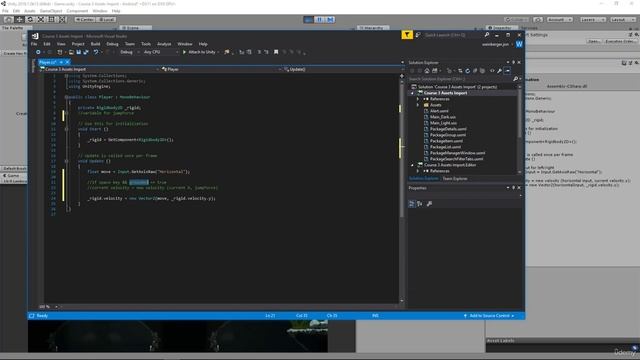This screenshot has width=640, height=360.
Task: Open the Player class navigation dropdown
Action: pyautogui.click(x=221, y=69)
